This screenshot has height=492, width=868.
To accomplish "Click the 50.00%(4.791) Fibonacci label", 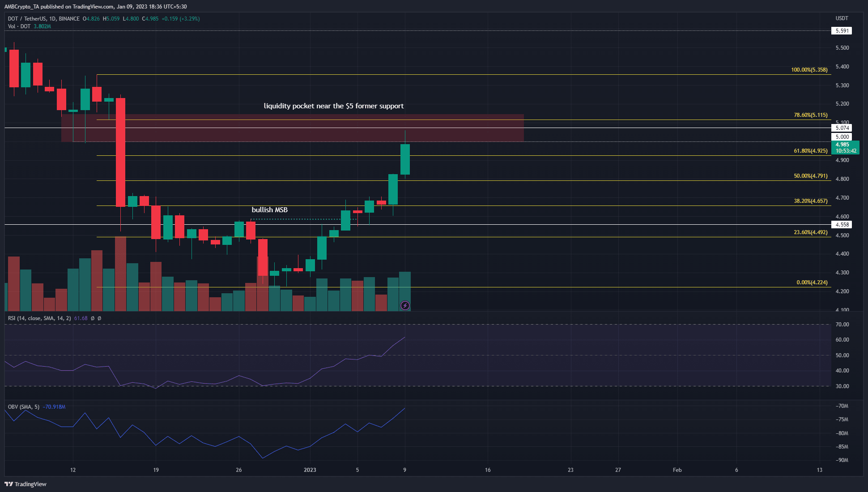I will pyautogui.click(x=811, y=176).
